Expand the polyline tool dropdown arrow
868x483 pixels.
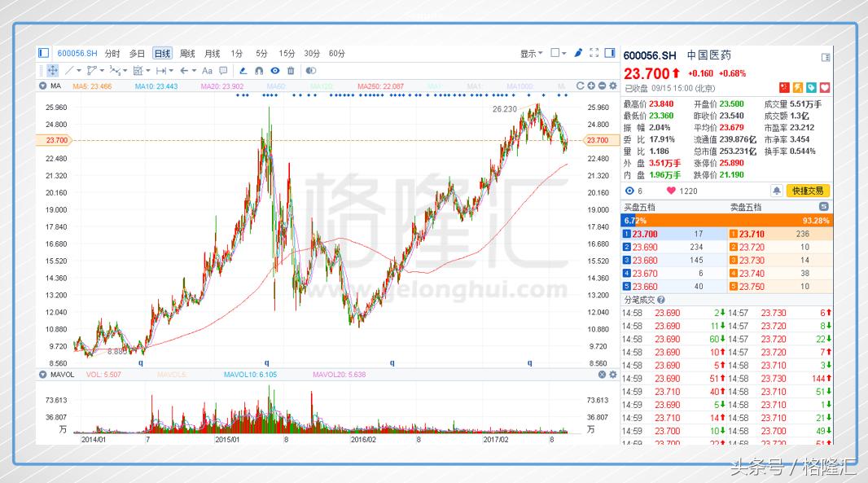click(x=102, y=71)
